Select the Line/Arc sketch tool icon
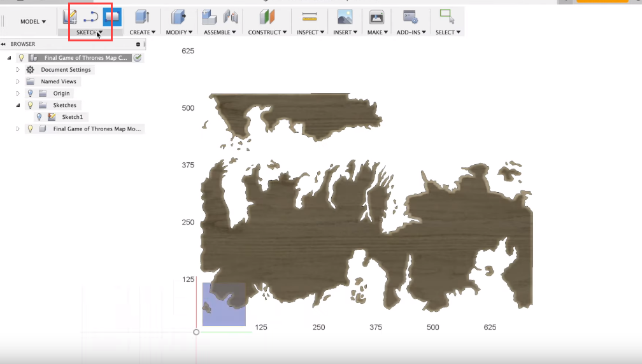 pyautogui.click(x=90, y=17)
